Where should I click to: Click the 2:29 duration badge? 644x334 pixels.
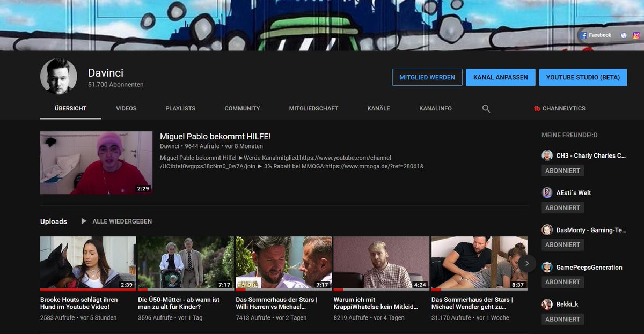(x=143, y=189)
